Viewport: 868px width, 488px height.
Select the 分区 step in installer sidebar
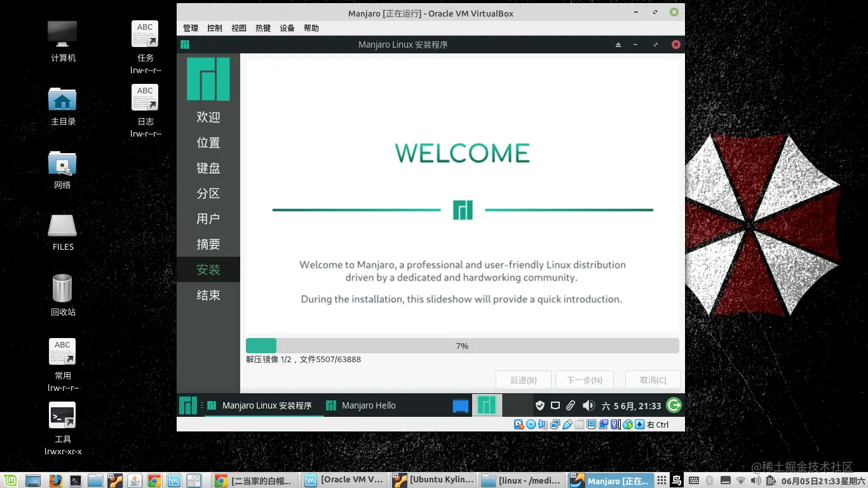pyautogui.click(x=208, y=193)
